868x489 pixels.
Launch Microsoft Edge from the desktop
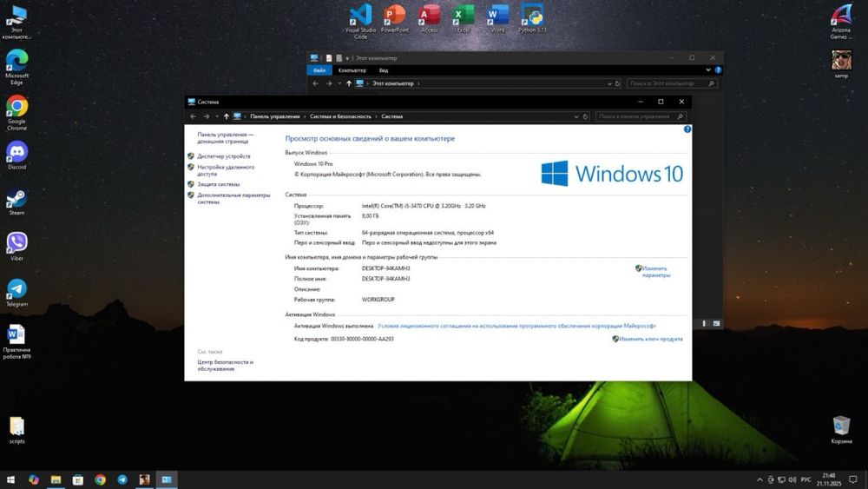[16, 67]
